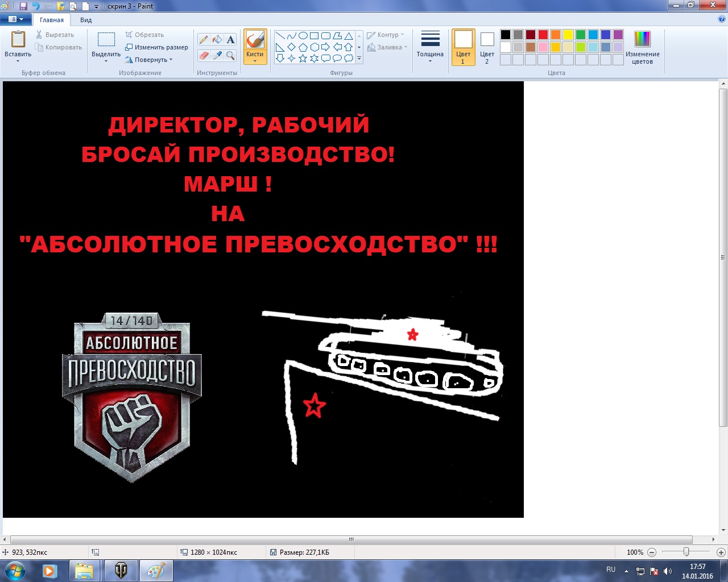Image resolution: width=728 pixels, height=582 pixels.
Task: Choose the Up arrow shape
Action: [x=348, y=47]
